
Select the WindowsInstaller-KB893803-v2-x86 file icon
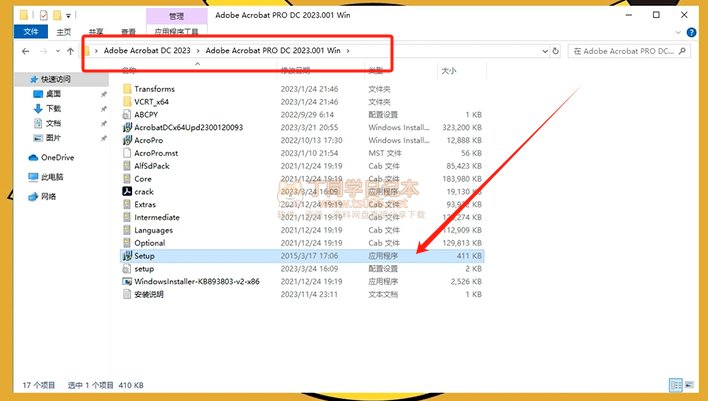[126, 282]
